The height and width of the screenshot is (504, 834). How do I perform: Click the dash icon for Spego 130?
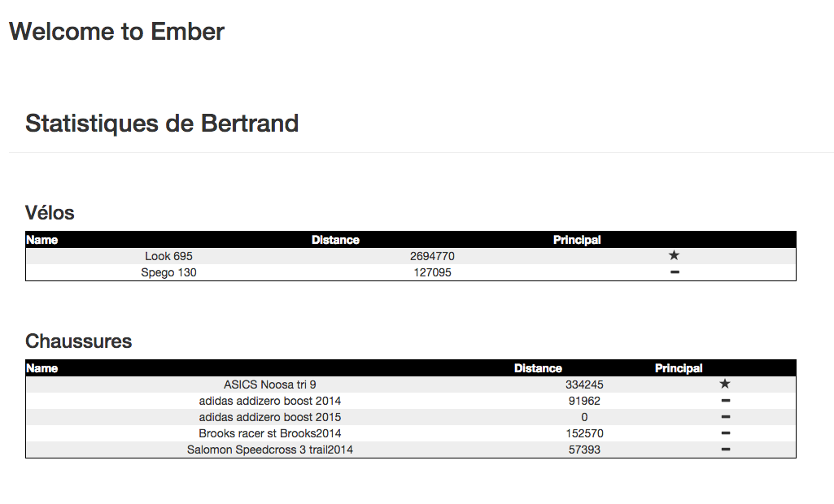point(674,272)
